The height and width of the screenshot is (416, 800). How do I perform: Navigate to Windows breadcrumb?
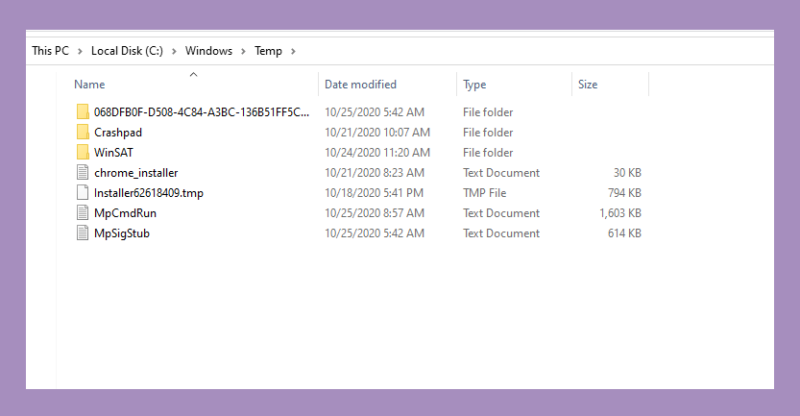coord(209,51)
